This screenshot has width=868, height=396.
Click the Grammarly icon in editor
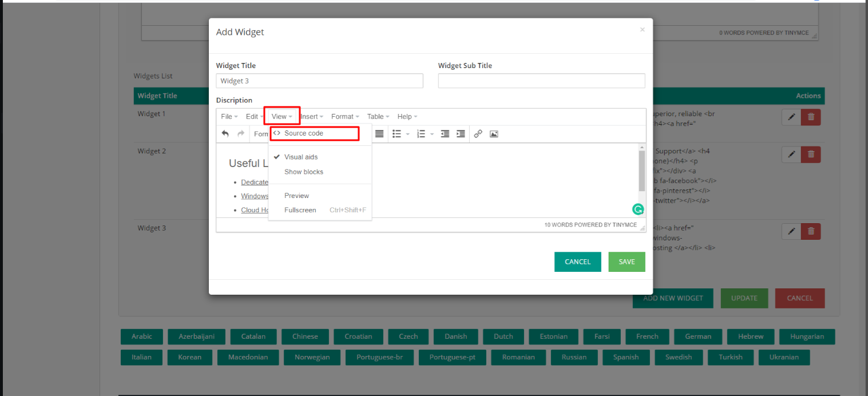pos(638,209)
